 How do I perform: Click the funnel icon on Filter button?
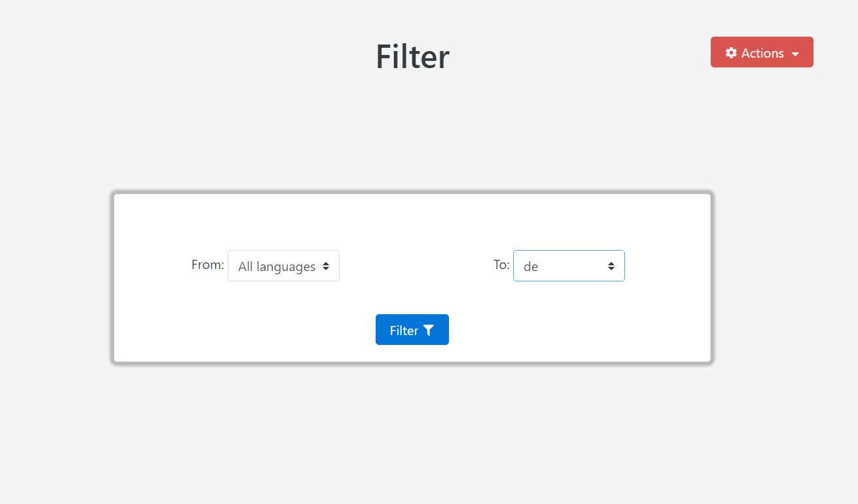(428, 331)
